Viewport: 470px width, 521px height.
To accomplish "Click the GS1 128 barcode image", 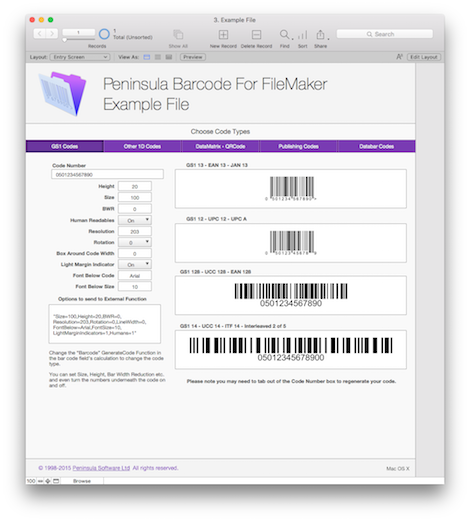I will click(x=291, y=295).
